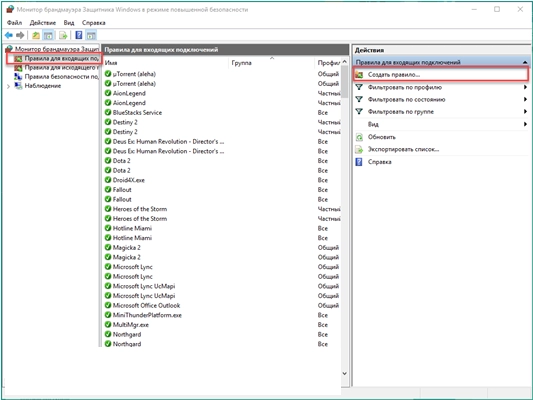Open the Фильтровать по профилю submenu arrow
533x400 pixels.
pos(525,87)
